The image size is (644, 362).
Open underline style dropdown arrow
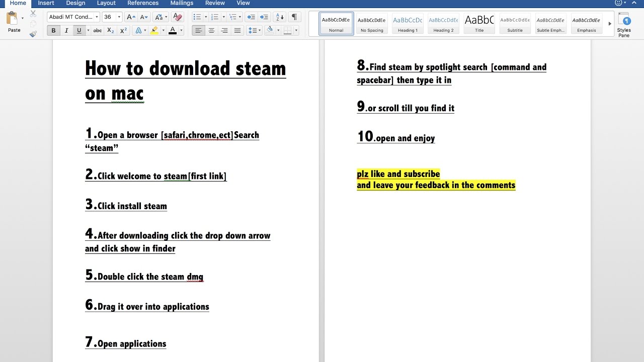click(88, 31)
